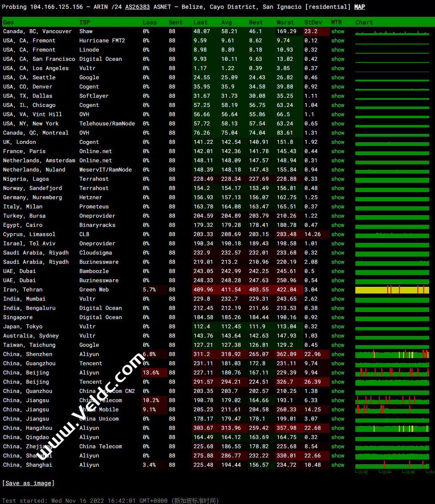Viewport: 435px width, 504px height.
Task: Show MTR for Chicago Cogent row
Action: click(338, 105)
